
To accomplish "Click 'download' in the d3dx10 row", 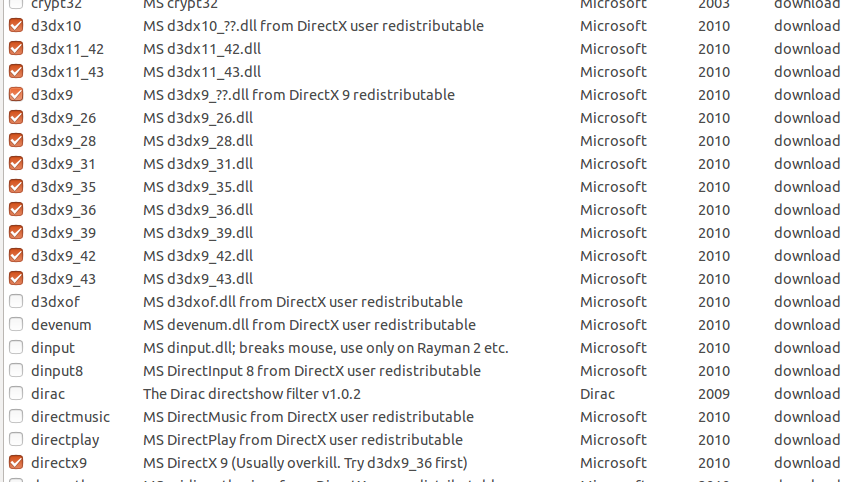I will click(807, 26).
